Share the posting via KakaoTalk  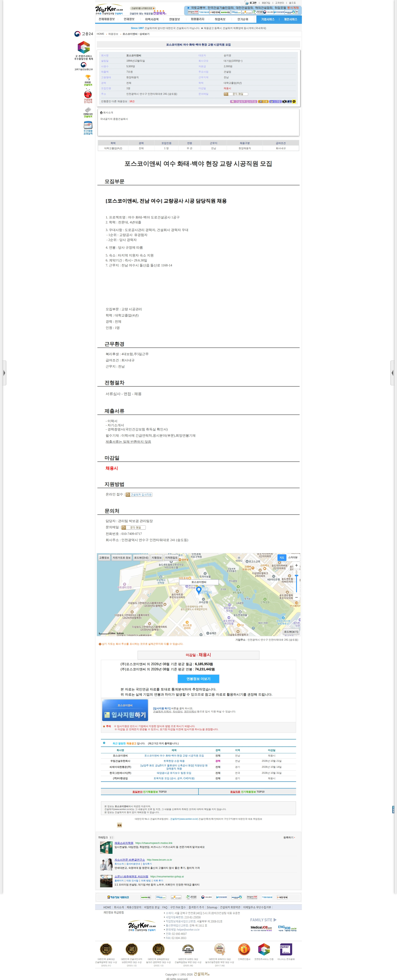point(294,102)
